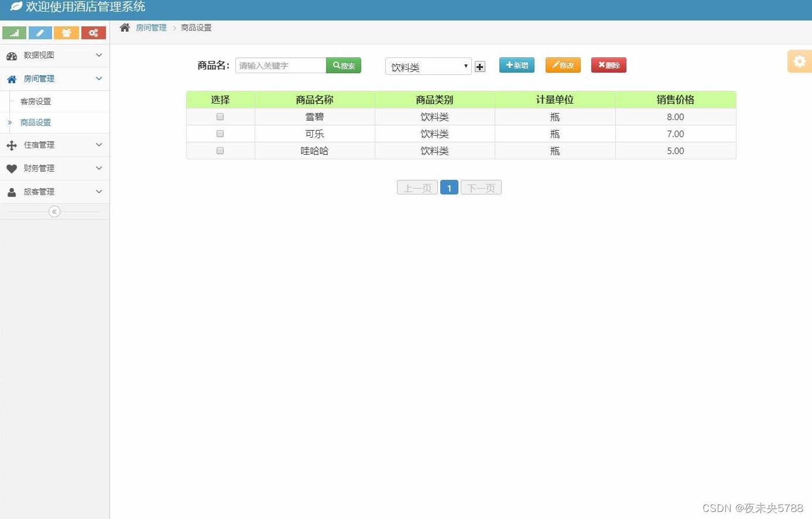Open the 财务管理 sidebar menu
The image size is (812, 519).
(54, 168)
